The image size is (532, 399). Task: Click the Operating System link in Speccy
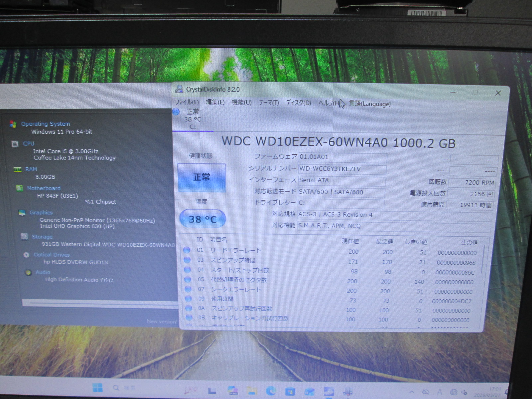46,124
